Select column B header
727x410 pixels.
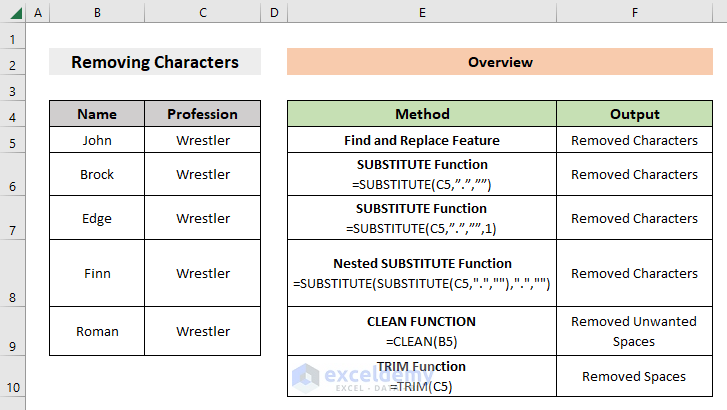pos(97,12)
